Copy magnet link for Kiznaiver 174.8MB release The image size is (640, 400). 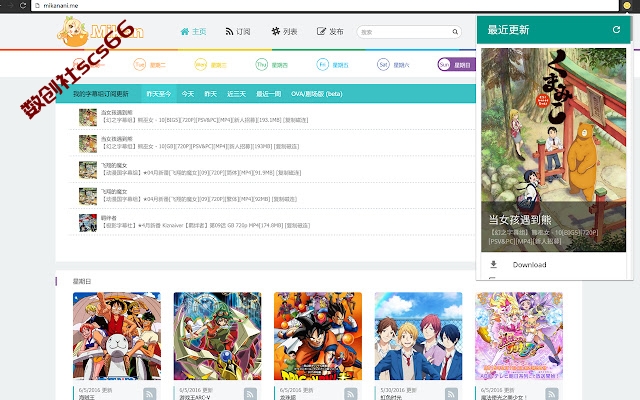(x=297, y=225)
